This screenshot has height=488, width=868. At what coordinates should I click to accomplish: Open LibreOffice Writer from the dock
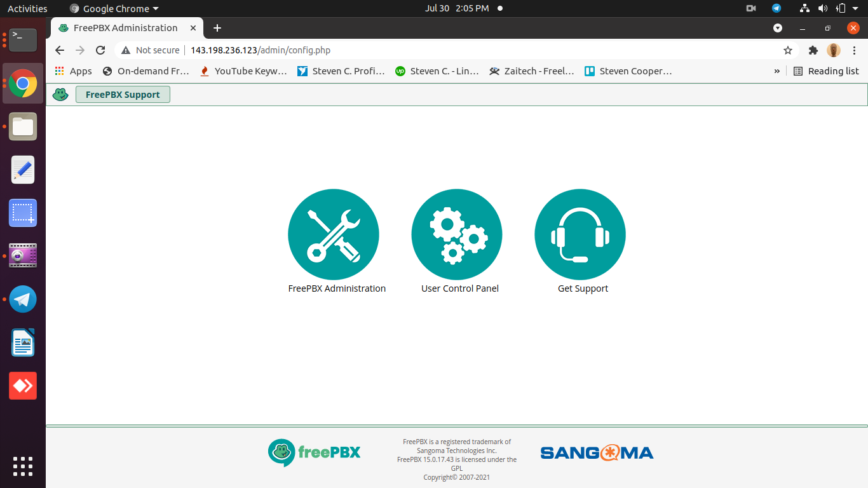pyautogui.click(x=23, y=342)
